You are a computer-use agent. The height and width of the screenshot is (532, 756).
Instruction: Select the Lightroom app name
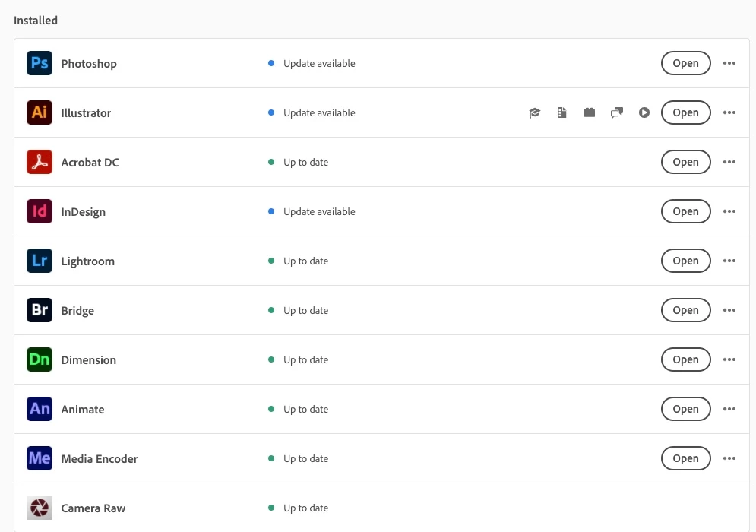point(87,261)
